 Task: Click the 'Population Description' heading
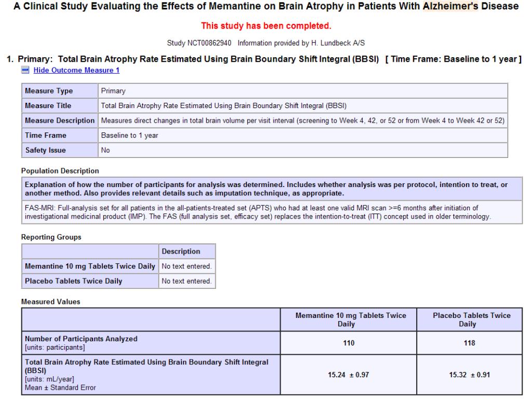[x=60, y=170]
